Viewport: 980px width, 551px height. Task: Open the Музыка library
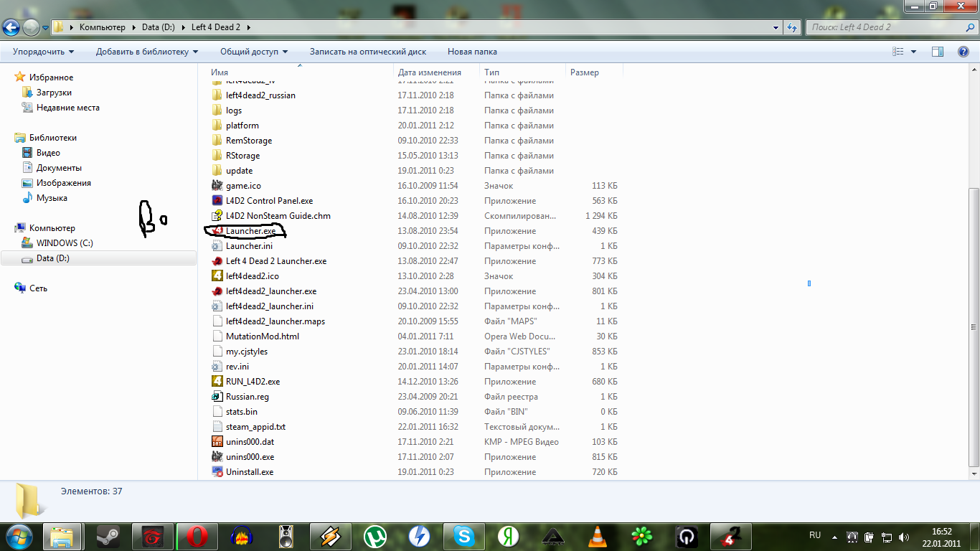pyautogui.click(x=52, y=198)
